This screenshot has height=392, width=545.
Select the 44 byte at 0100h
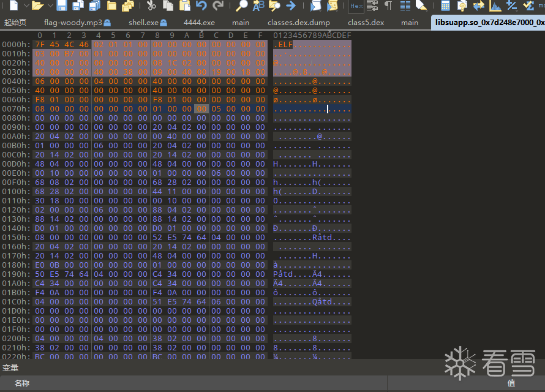(x=157, y=192)
